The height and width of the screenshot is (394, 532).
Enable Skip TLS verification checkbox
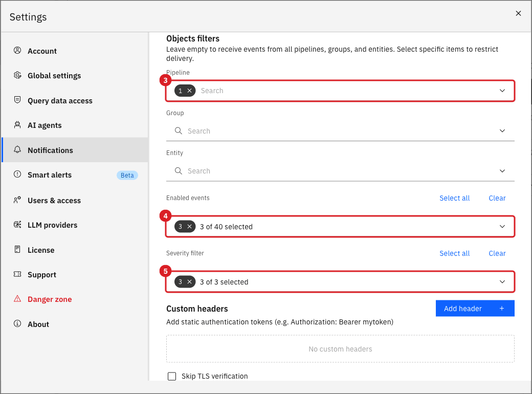pos(172,376)
